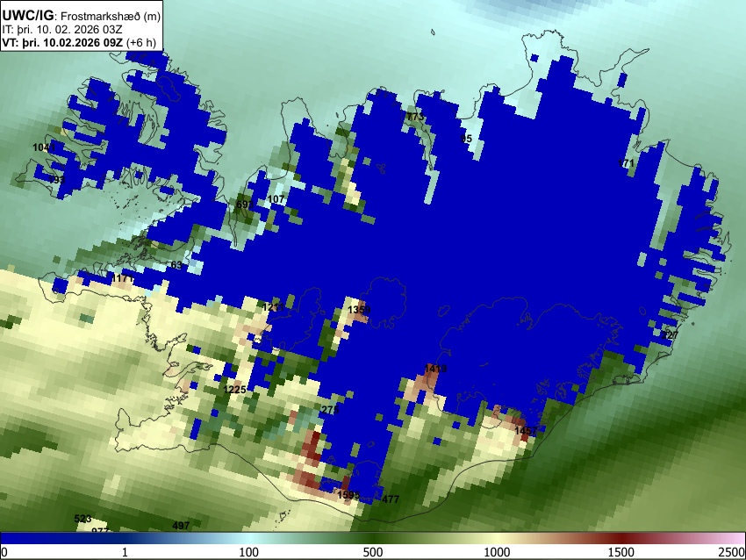Click the map value 107
This screenshot has height=560, width=746.
(276, 199)
